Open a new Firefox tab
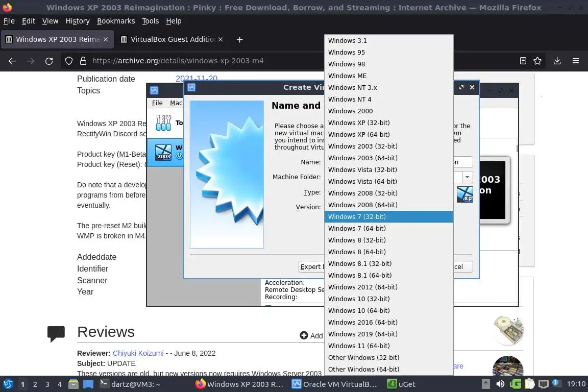This screenshot has height=392, width=588. click(239, 39)
